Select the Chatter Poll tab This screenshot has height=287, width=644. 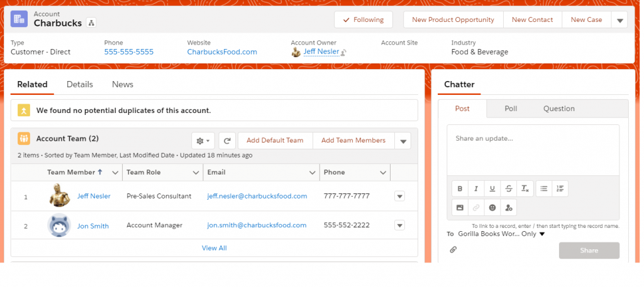click(511, 109)
